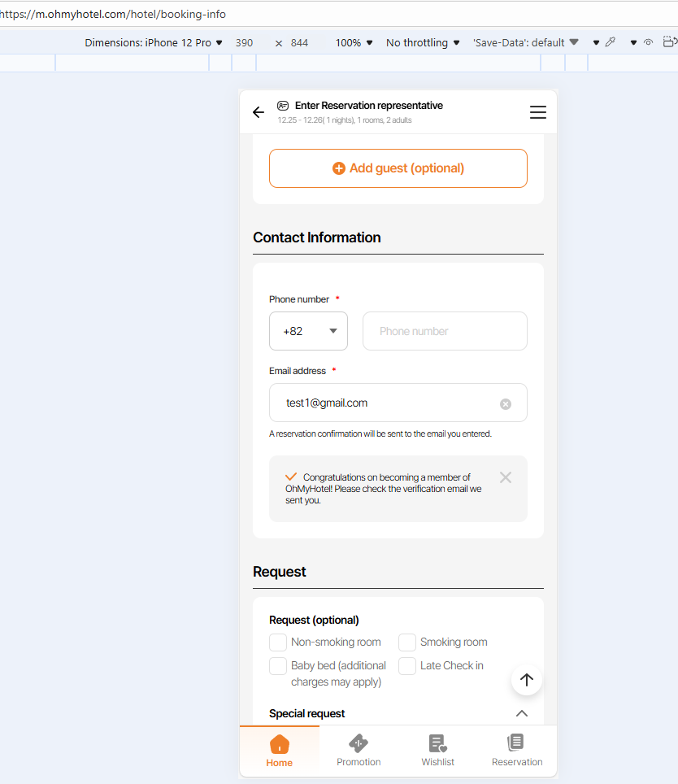Click Add guest (optional) button

tap(398, 168)
